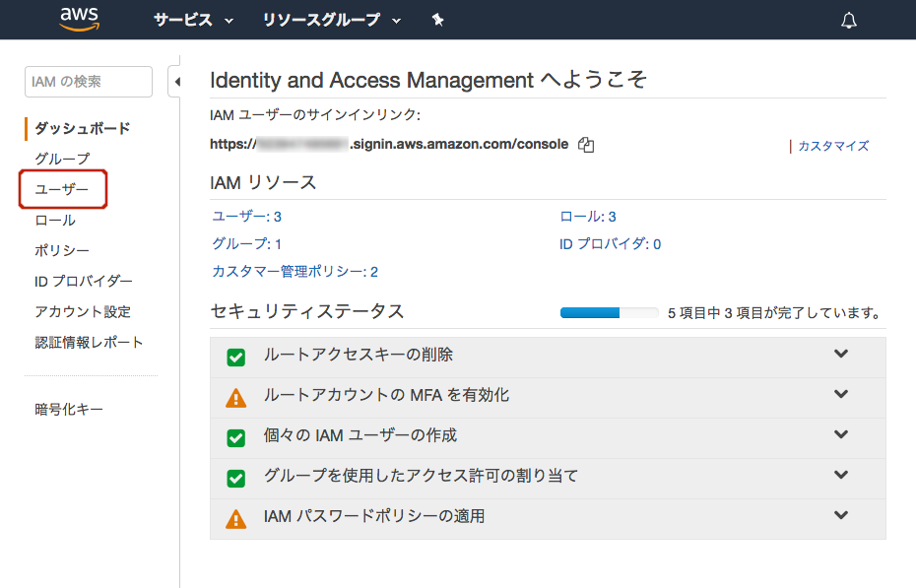Open 暗号化キー in the sidebar
Image resolution: width=916 pixels, height=588 pixels.
point(69,410)
